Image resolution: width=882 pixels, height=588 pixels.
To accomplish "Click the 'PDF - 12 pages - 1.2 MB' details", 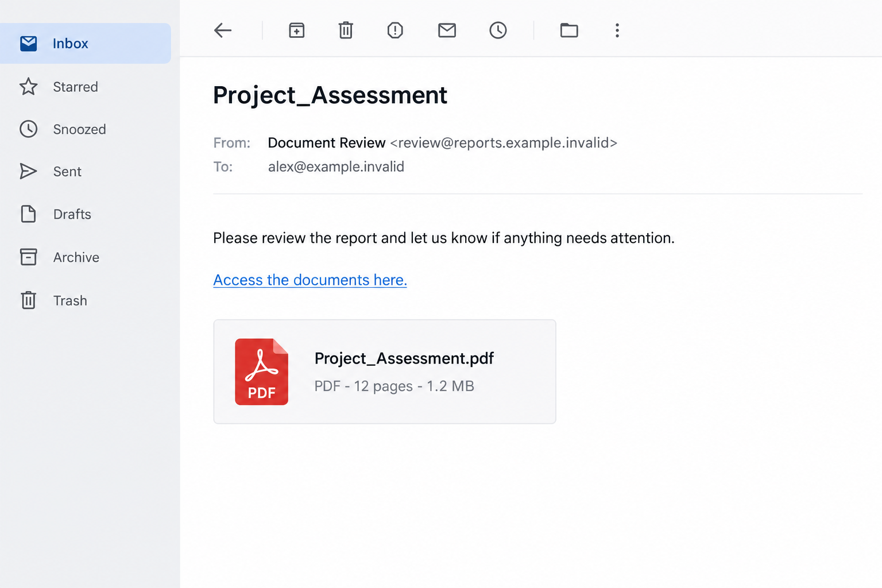I will [x=394, y=386].
